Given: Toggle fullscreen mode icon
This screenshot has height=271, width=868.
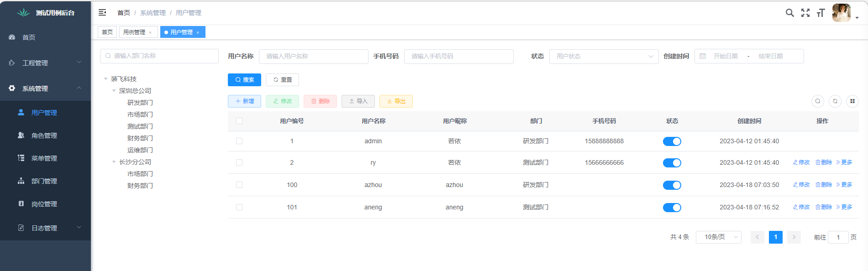Looking at the screenshot, I should (x=805, y=13).
